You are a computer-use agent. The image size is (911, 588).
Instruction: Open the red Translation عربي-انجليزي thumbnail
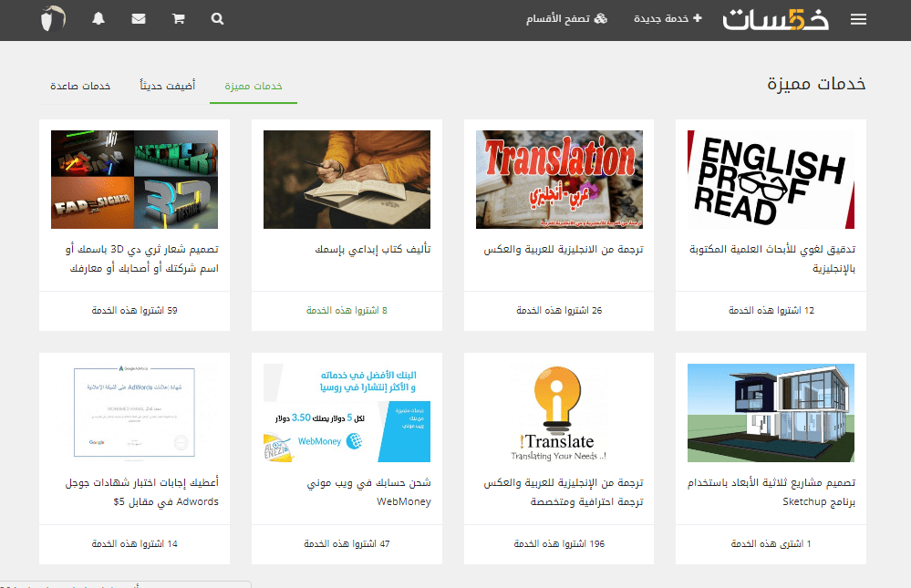tap(559, 180)
